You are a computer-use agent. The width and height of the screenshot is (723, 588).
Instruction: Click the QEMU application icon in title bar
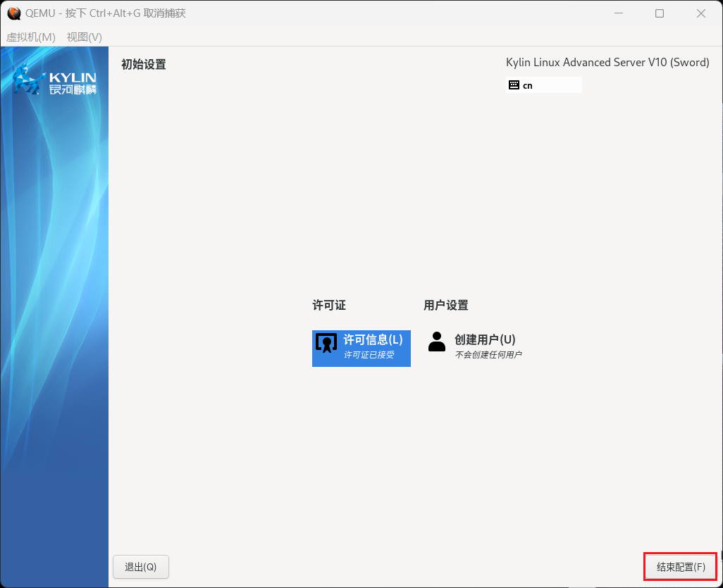click(x=14, y=13)
